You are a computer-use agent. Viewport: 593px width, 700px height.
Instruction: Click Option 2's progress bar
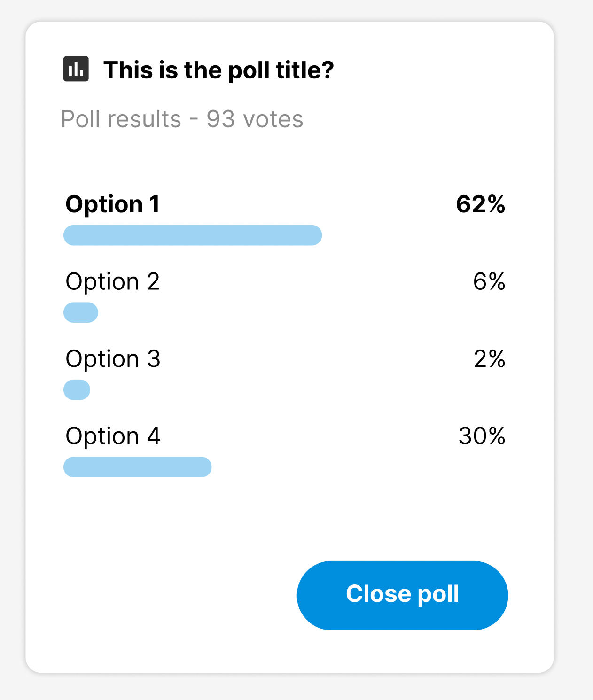coord(81,311)
